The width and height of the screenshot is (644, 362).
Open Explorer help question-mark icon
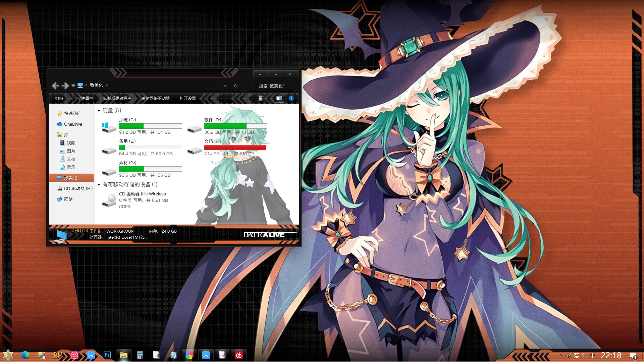click(291, 98)
